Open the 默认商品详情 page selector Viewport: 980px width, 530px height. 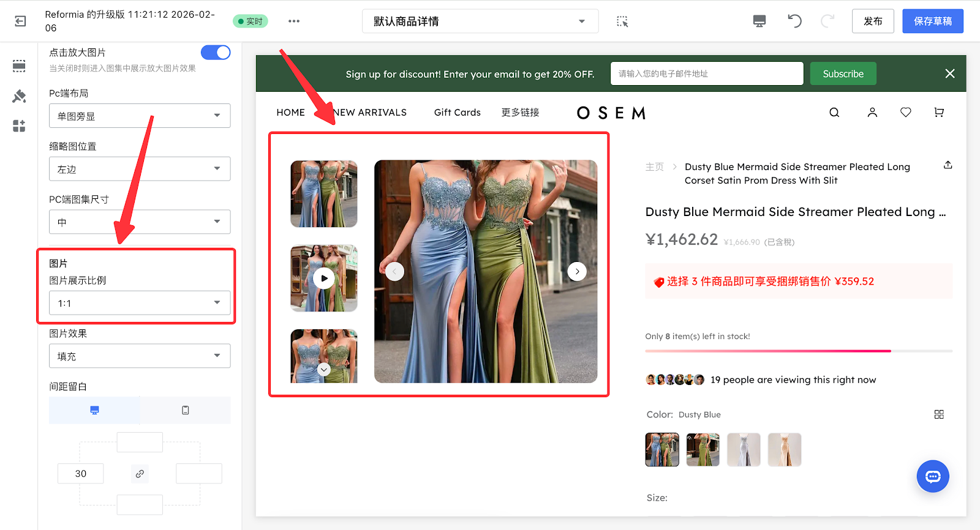click(x=480, y=21)
